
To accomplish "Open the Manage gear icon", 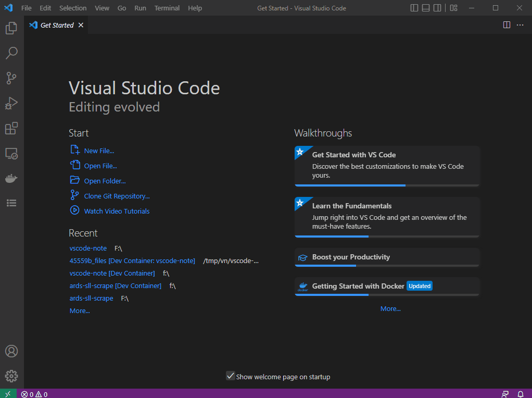I will [x=11, y=376].
